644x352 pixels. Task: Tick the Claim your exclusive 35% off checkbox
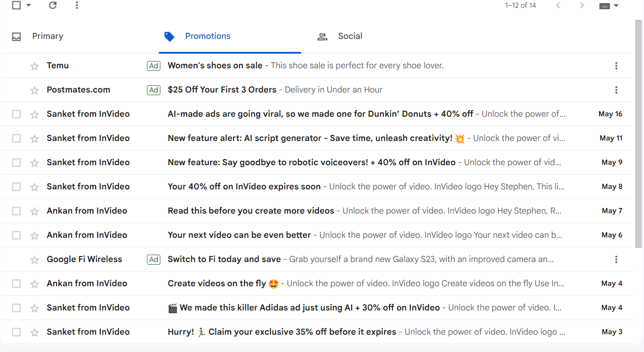click(x=16, y=332)
